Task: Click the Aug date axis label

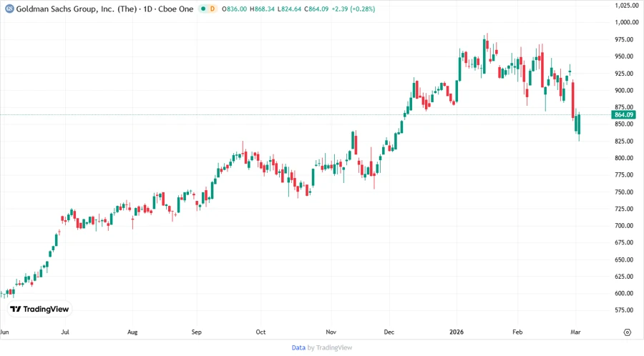Action: tap(132, 332)
